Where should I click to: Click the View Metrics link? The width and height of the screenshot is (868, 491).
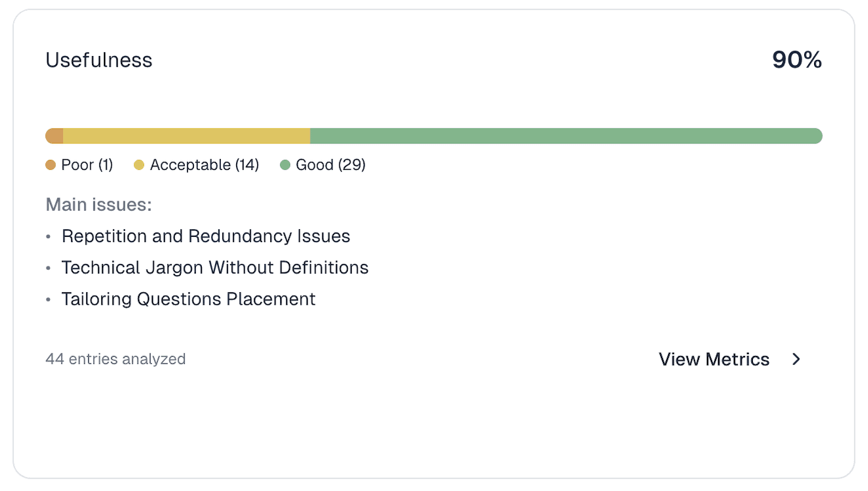click(x=713, y=359)
